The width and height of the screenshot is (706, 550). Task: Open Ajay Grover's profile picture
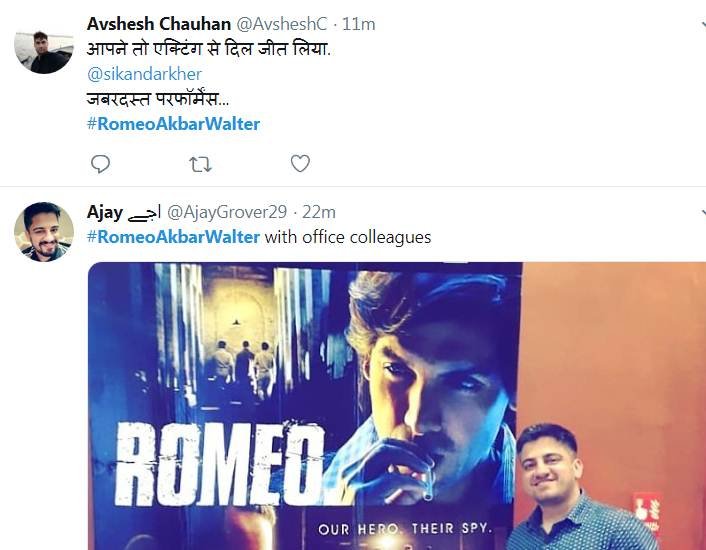click(x=44, y=231)
